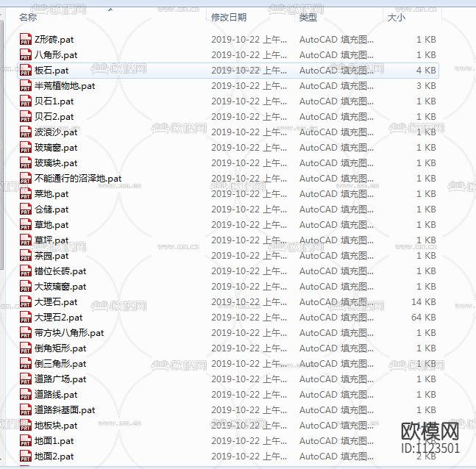Click the PAT icon of 草地.pat

click(26, 225)
